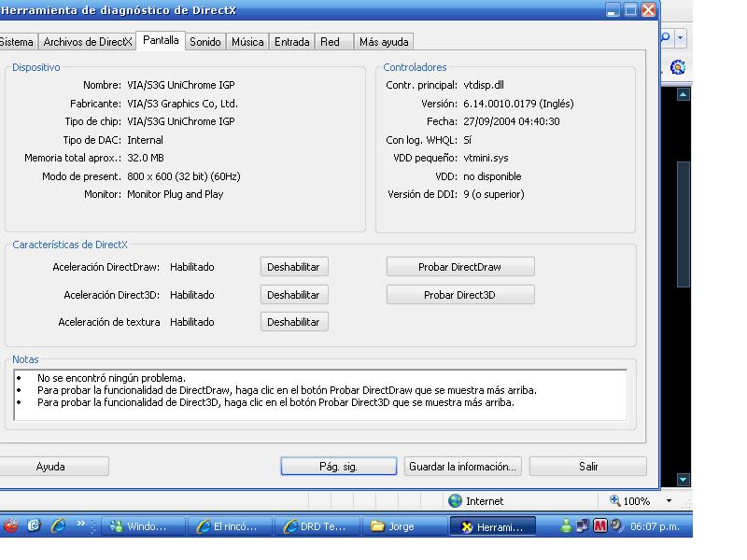
Task: Click the memory value 32.0 MB
Action: pos(146,158)
